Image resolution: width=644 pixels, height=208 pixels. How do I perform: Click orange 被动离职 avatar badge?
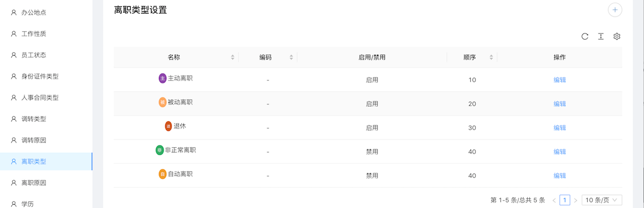(162, 102)
